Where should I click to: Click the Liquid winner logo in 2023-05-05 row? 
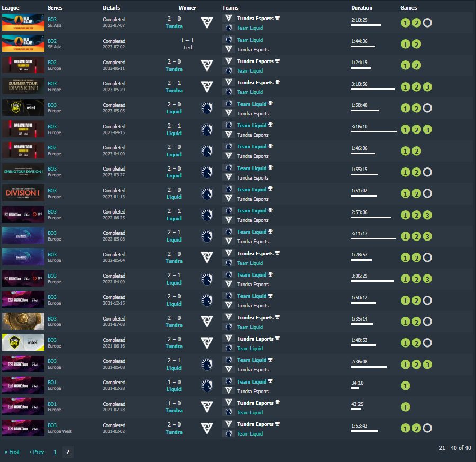tap(206, 108)
